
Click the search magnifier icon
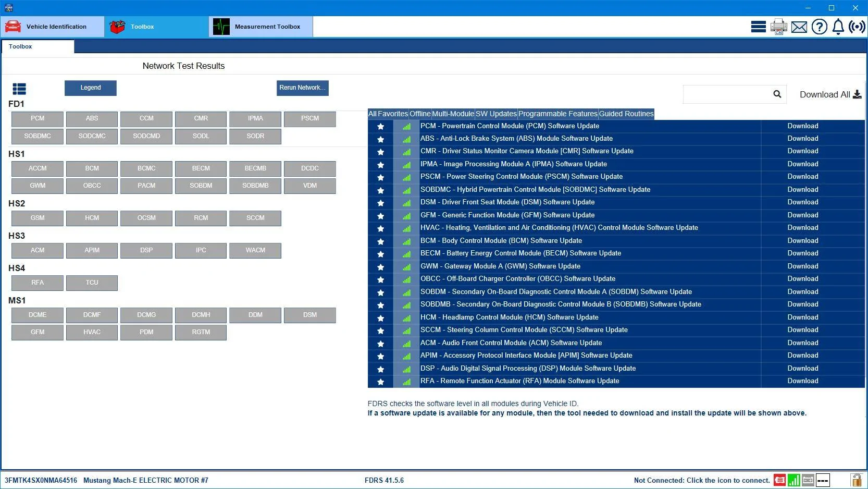click(777, 94)
